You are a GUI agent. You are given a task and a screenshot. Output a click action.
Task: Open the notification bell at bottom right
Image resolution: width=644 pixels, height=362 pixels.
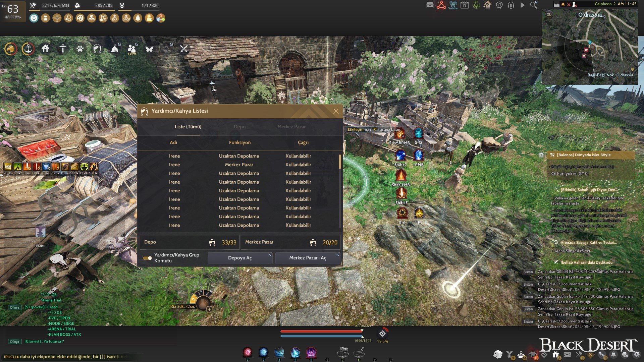coord(613,354)
